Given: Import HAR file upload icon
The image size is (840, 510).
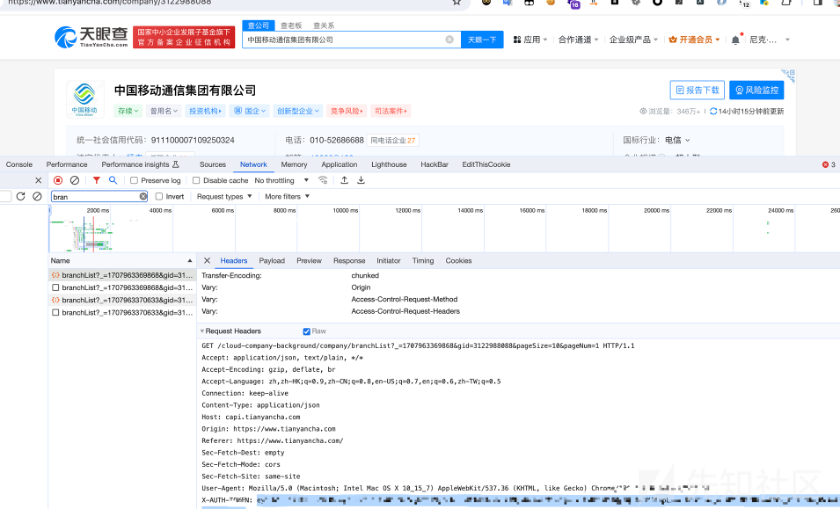Looking at the screenshot, I should [344, 181].
